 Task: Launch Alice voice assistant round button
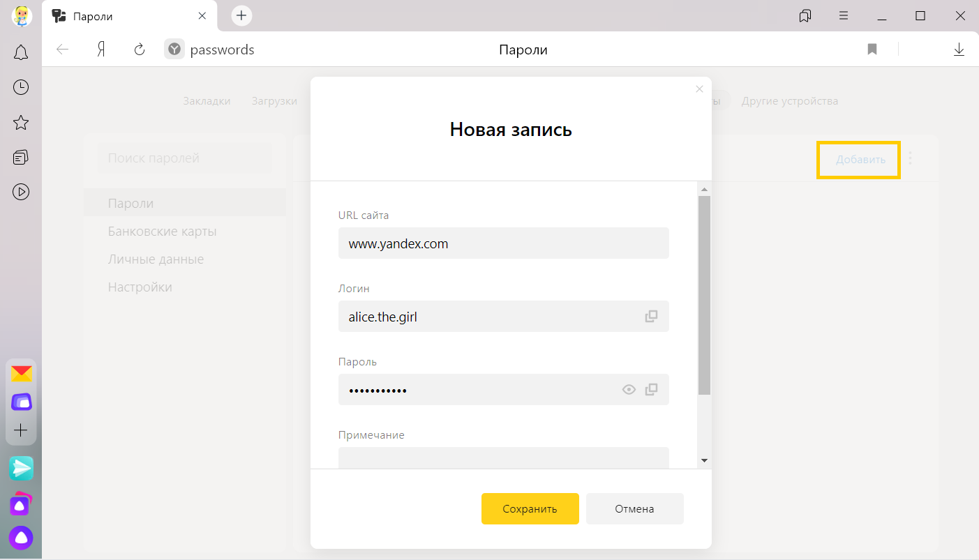[x=21, y=538]
